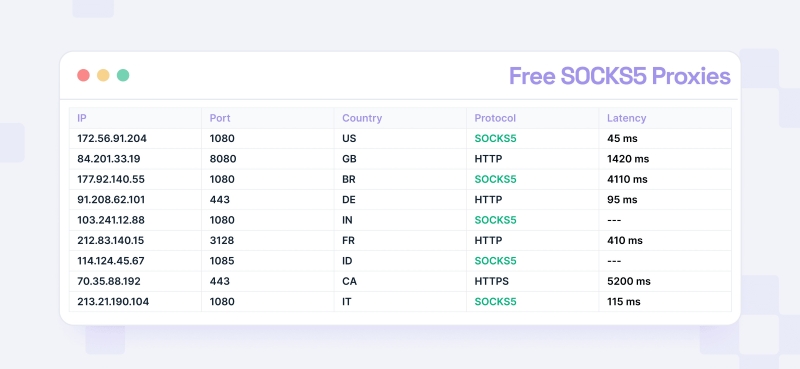Viewport: 800px width, 369px height.
Task: Click port 1080 in the IT row
Action: coord(222,302)
